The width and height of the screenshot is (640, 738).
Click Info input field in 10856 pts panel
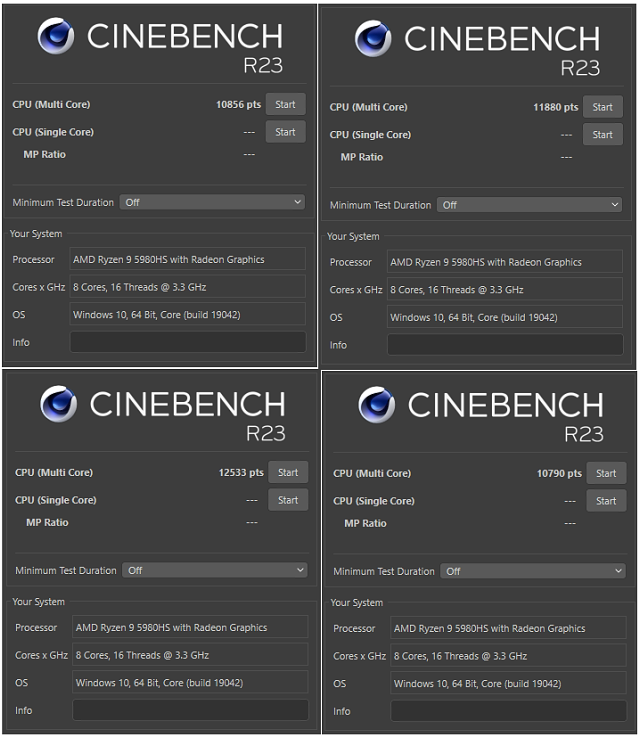click(188, 342)
